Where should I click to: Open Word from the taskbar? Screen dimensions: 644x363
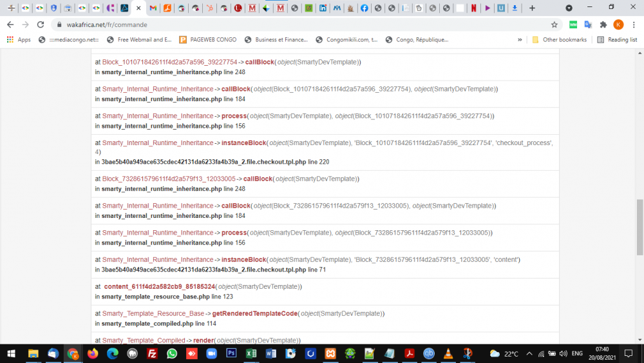270,353
